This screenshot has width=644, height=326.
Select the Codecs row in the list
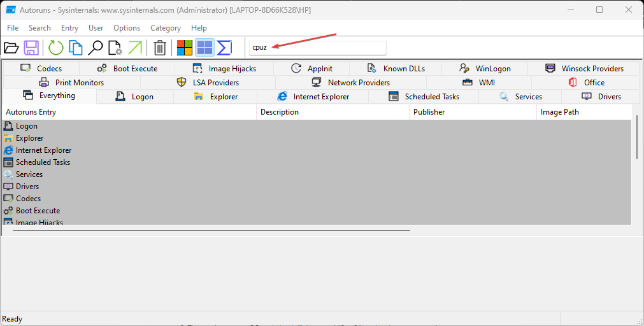pos(317,198)
